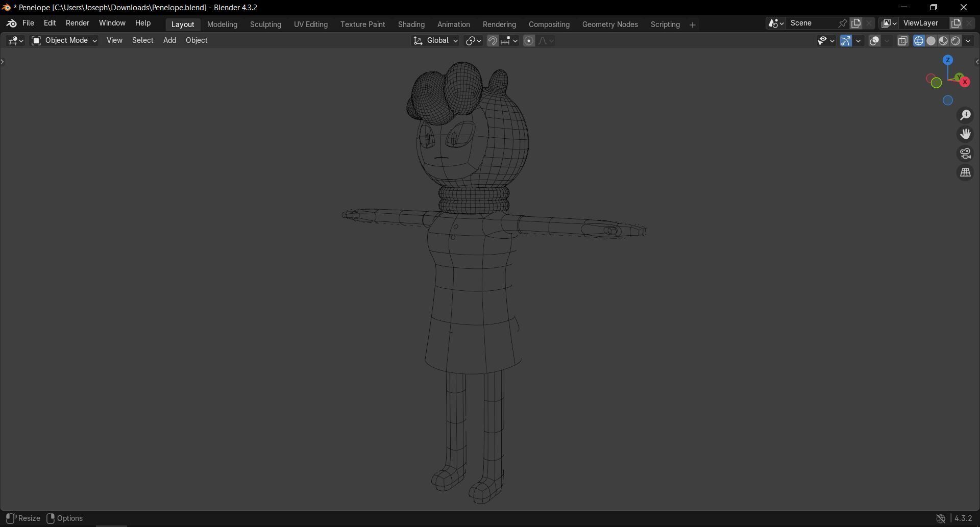
Task: Click the 4.3.2 version in status bar
Action: pos(963,518)
